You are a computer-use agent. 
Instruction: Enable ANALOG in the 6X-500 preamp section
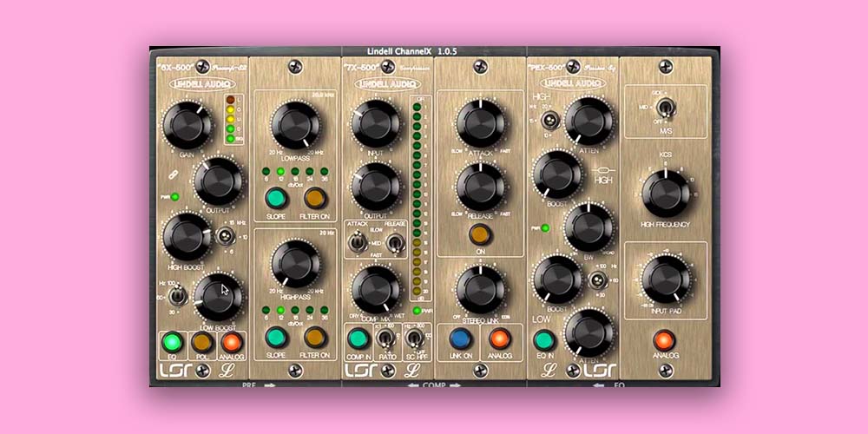[x=231, y=341]
